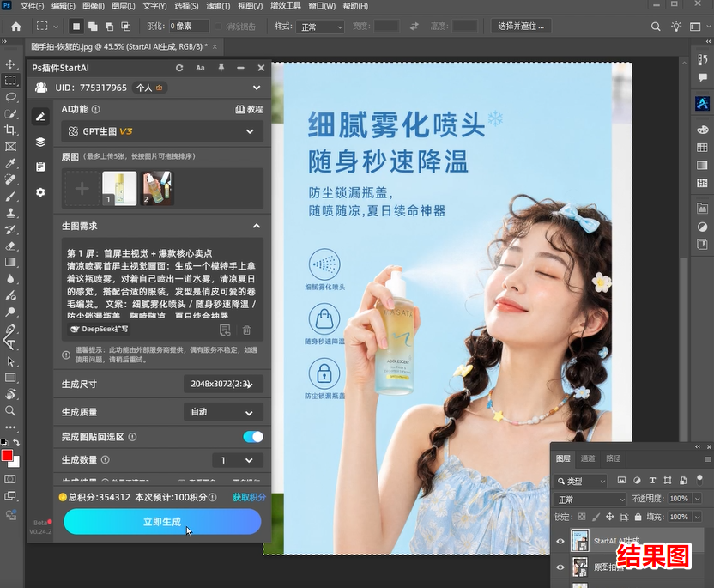Select the Path Selection tool
The width and height of the screenshot is (714, 588).
pyautogui.click(x=10, y=361)
